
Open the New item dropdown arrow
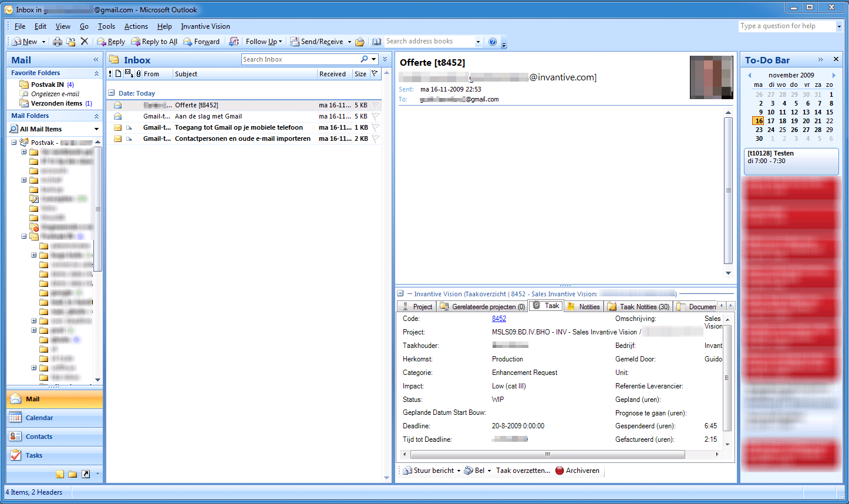tap(43, 42)
